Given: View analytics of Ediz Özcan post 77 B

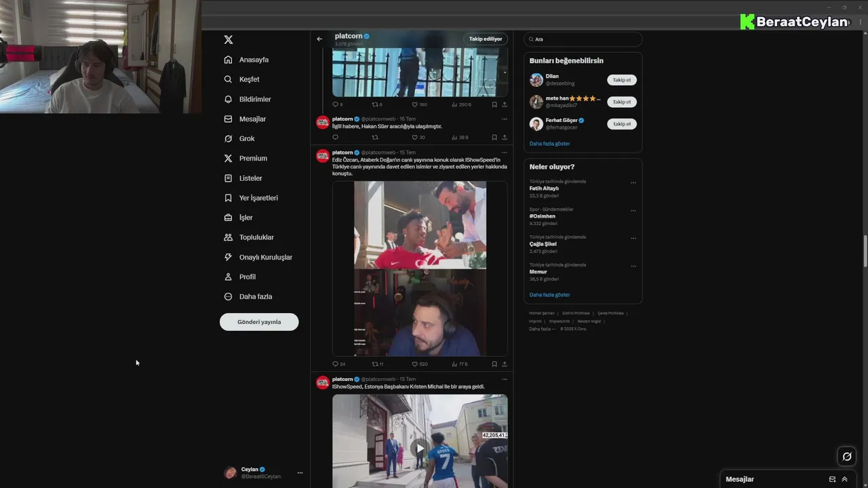Looking at the screenshot, I should pyautogui.click(x=460, y=364).
